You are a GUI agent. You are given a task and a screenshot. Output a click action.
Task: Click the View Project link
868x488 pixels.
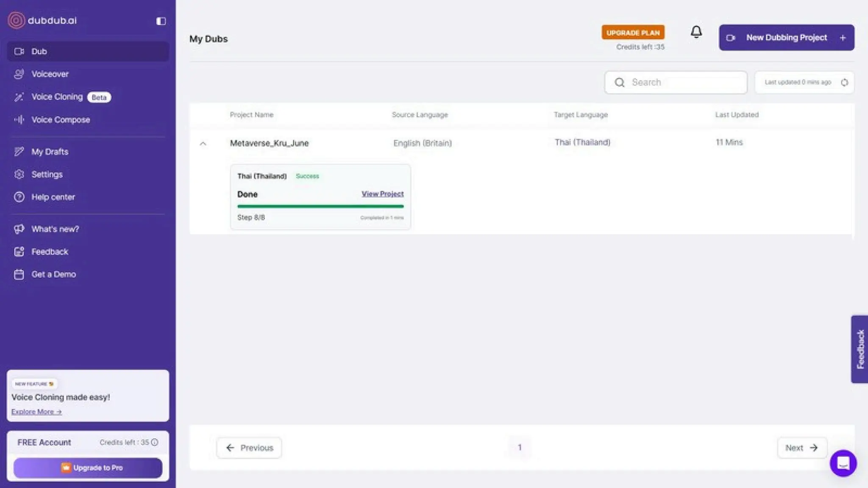click(382, 194)
